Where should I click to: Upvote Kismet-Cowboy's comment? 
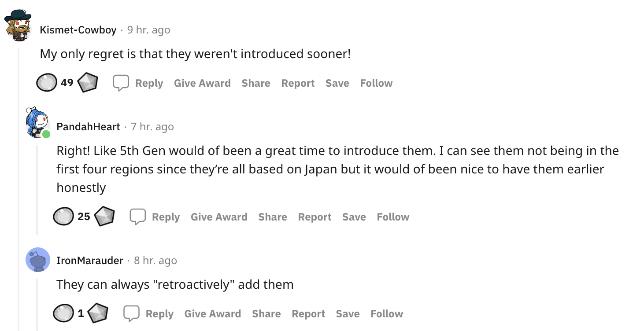[x=47, y=83]
